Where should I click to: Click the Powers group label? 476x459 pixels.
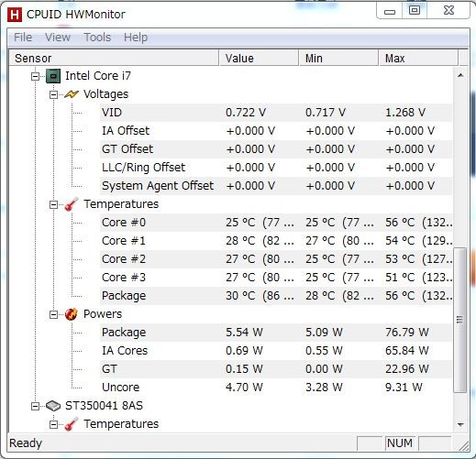103,314
